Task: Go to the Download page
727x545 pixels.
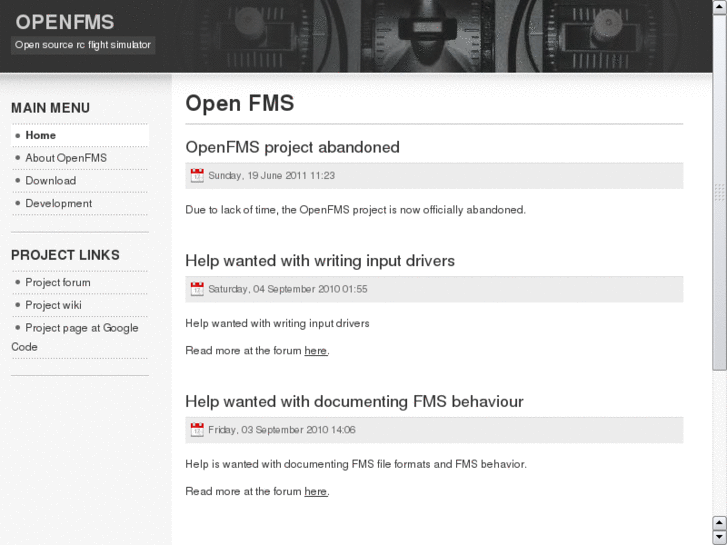Action: click(51, 181)
